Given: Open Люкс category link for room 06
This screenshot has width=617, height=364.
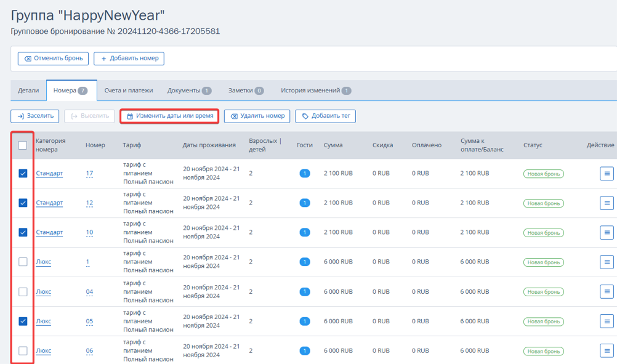Looking at the screenshot, I should pyautogui.click(x=43, y=350).
